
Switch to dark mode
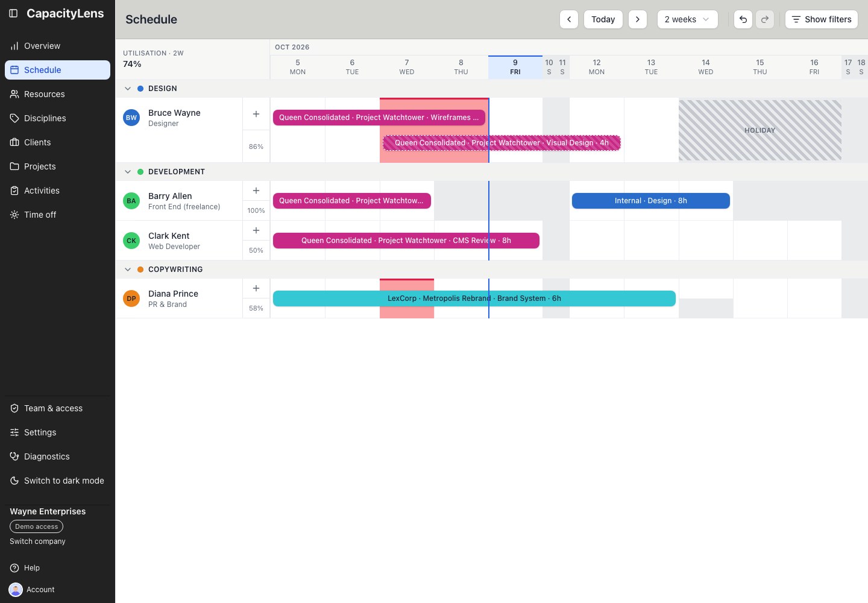[x=57, y=481]
